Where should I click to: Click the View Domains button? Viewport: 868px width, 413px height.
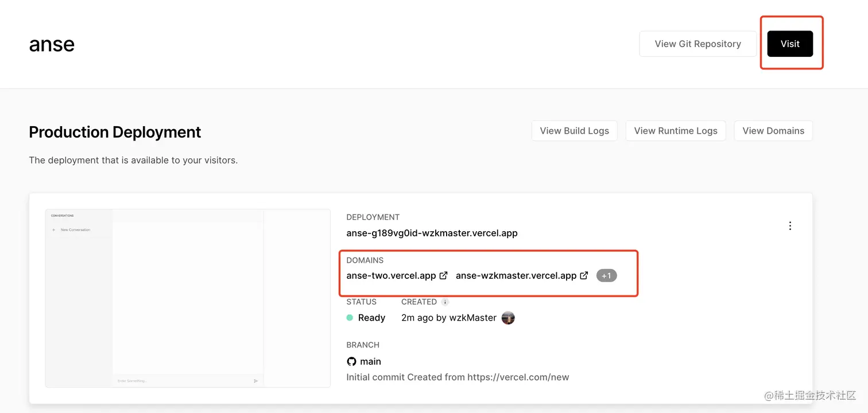click(773, 131)
